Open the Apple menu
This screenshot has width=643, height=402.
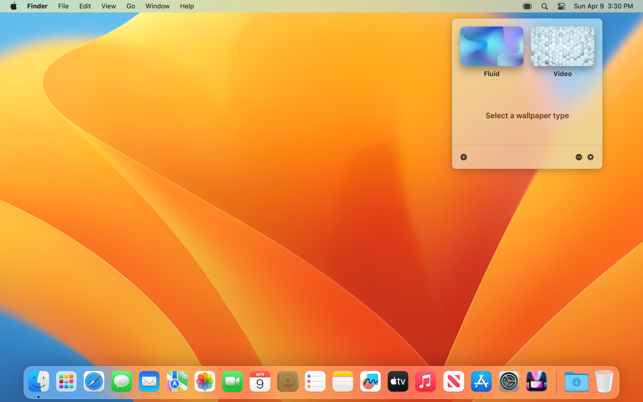14,6
